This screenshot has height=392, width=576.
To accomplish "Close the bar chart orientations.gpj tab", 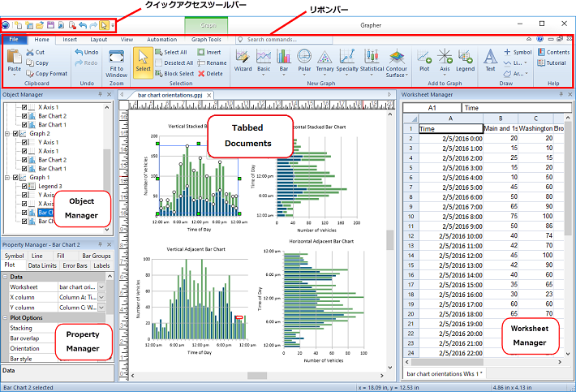I will [209, 95].
